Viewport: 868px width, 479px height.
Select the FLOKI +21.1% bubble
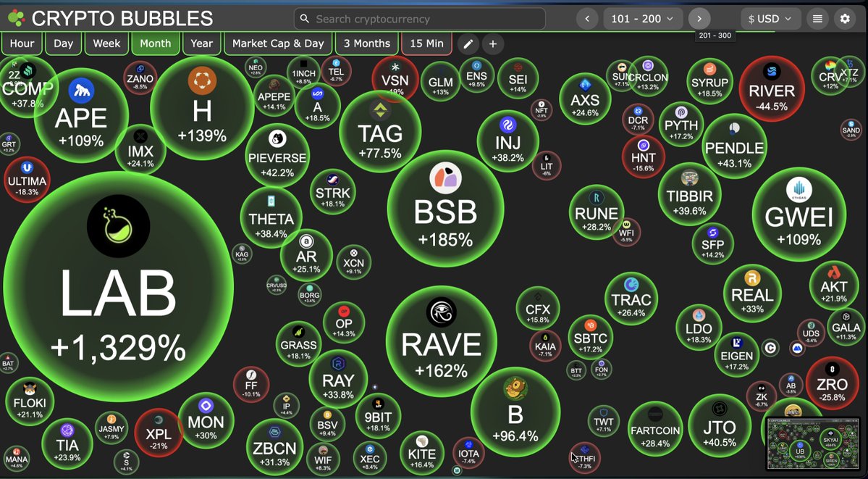(30, 401)
